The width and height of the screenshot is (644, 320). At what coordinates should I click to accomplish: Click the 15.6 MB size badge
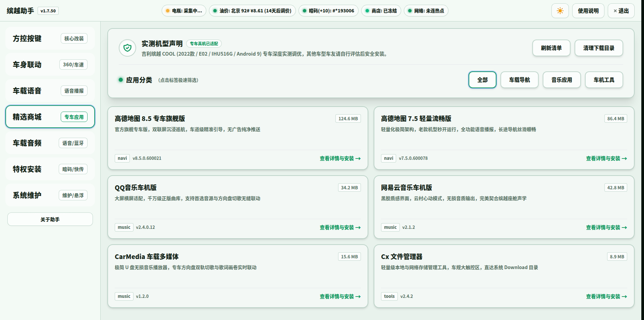coord(350,257)
